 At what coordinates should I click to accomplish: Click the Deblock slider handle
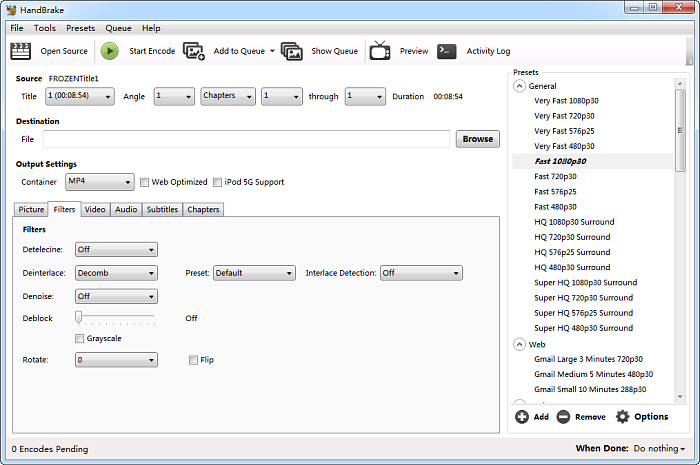(x=79, y=317)
